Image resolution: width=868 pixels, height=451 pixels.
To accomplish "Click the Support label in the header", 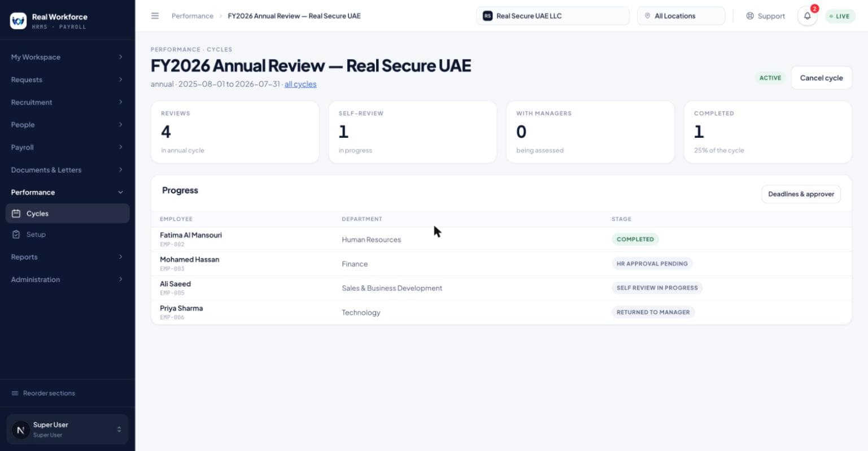I will (x=771, y=16).
